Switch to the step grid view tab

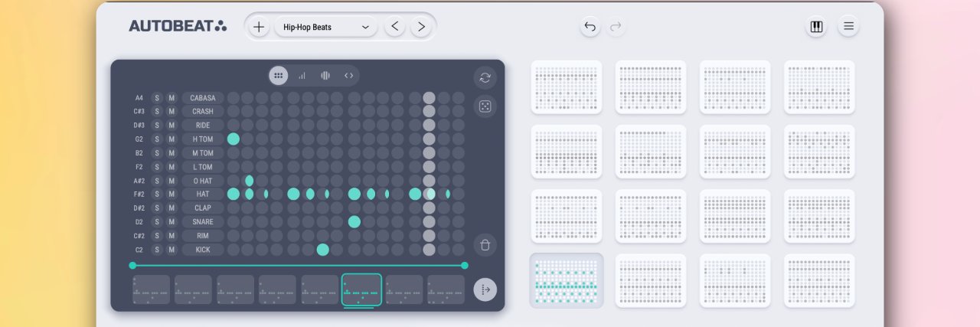(x=279, y=76)
